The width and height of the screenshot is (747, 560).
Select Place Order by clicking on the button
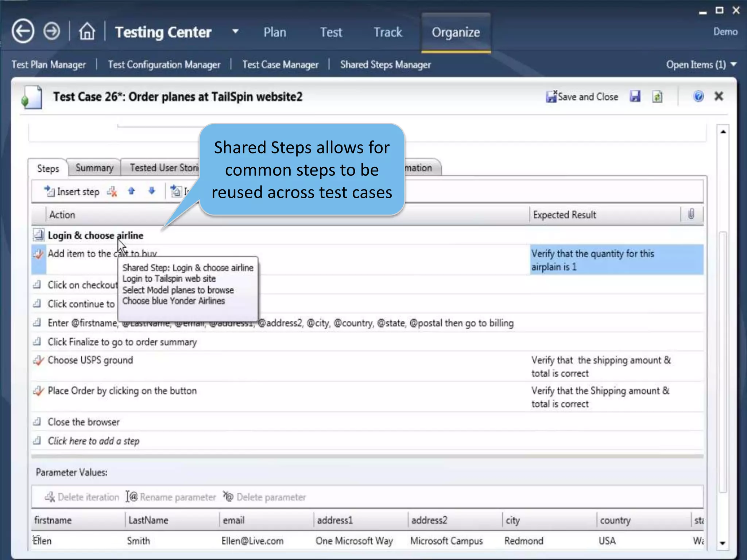(122, 391)
